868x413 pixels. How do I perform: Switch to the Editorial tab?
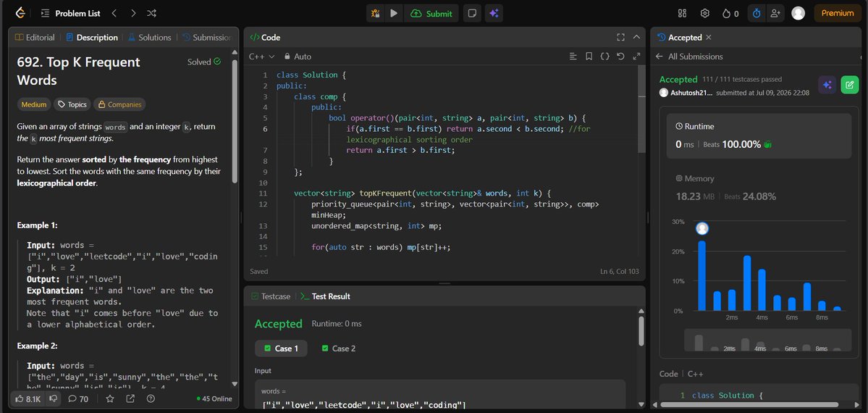(x=34, y=38)
